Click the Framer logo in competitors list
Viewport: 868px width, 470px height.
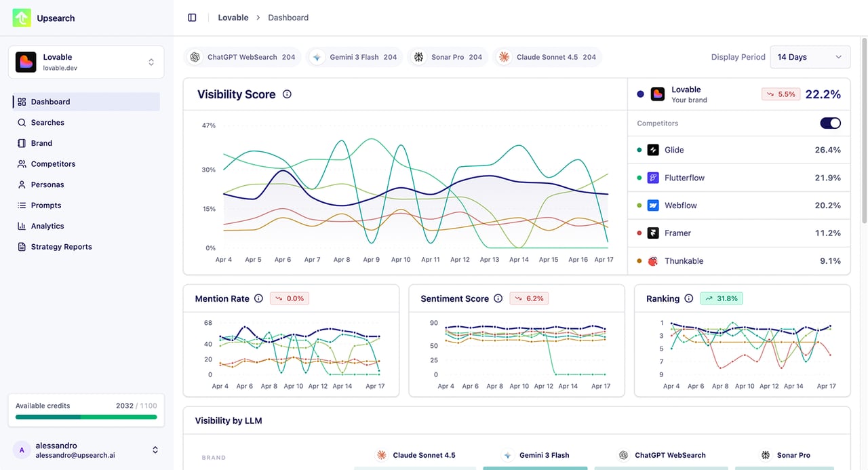pyautogui.click(x=653, y=233)
